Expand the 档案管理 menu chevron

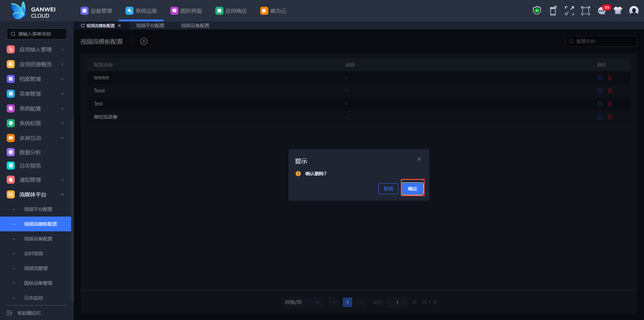tap(62, 79)
